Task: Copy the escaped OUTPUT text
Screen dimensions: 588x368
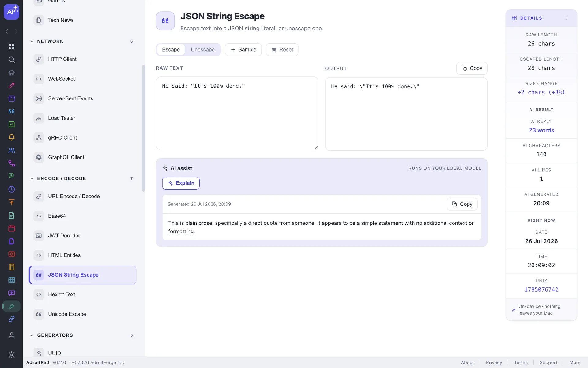Action: [x=472, y=68]
